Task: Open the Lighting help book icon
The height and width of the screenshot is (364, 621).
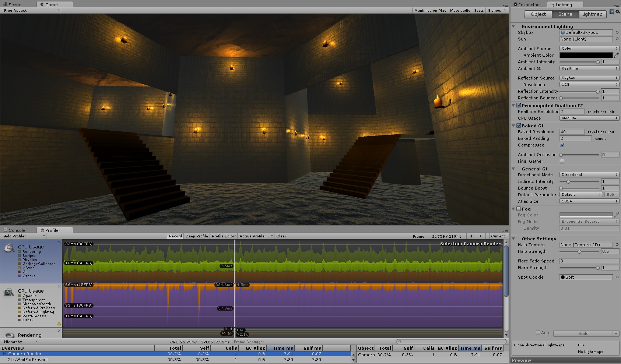Action: coord(612,12)
